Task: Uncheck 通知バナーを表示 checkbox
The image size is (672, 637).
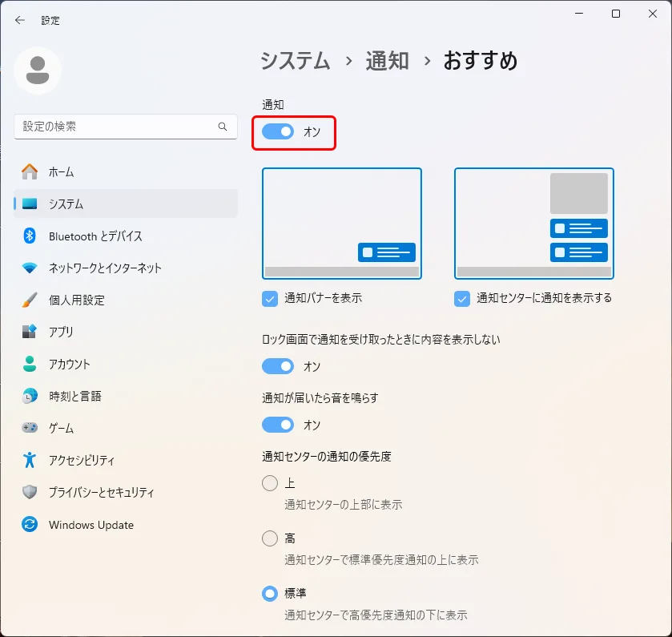Action: [x=270, y=299]
